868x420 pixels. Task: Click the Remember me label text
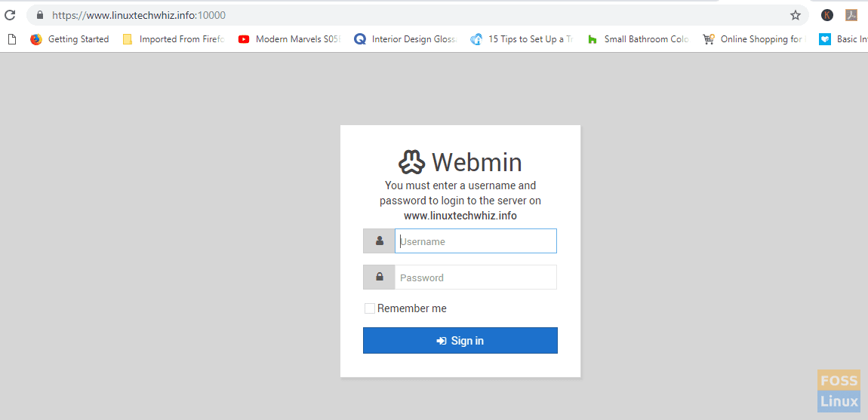click(412, 308)
